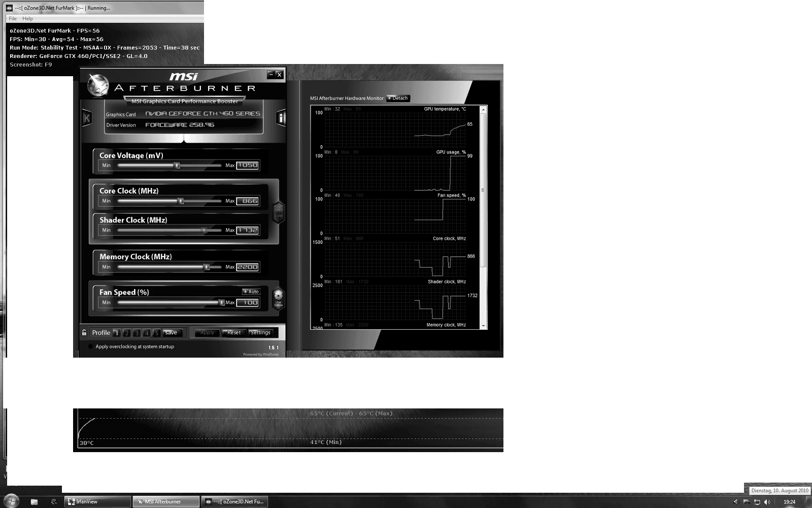Select profile slot 4
812x508 pixels.
pyautogui.click(x=147, y=333)
